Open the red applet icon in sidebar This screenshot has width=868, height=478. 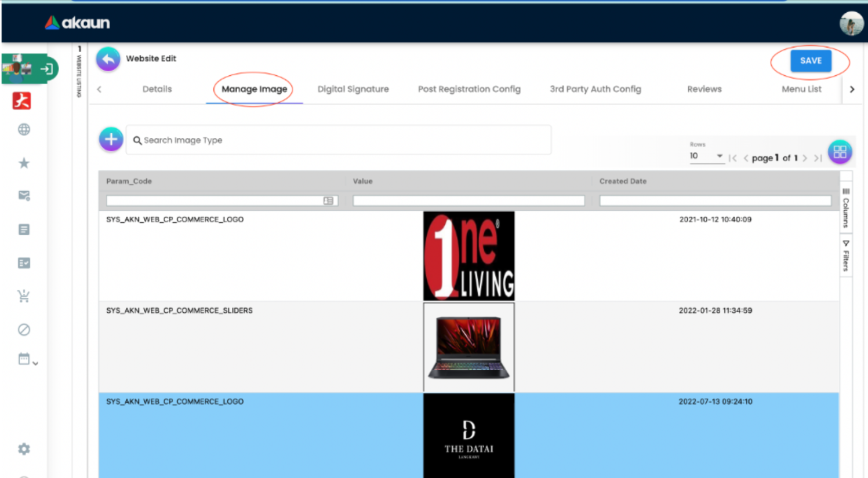(x=21, y=100)
